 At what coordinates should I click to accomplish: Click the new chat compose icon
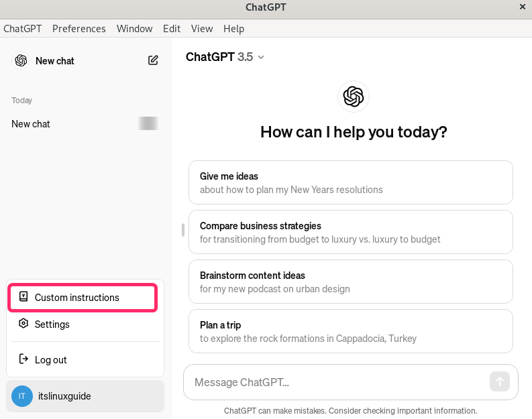pyautogui.click(x=153, y=60)
